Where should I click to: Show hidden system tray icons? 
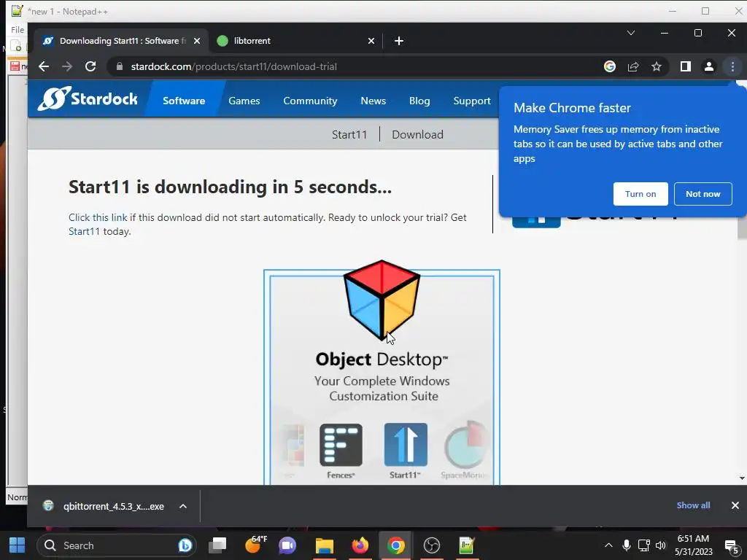[608, 545]
